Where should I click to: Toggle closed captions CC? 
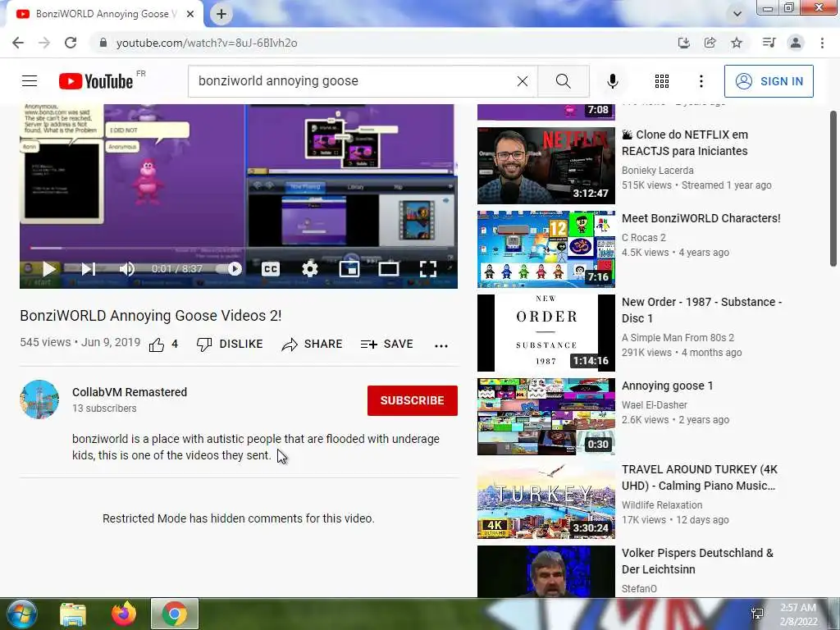click(271, 269)
